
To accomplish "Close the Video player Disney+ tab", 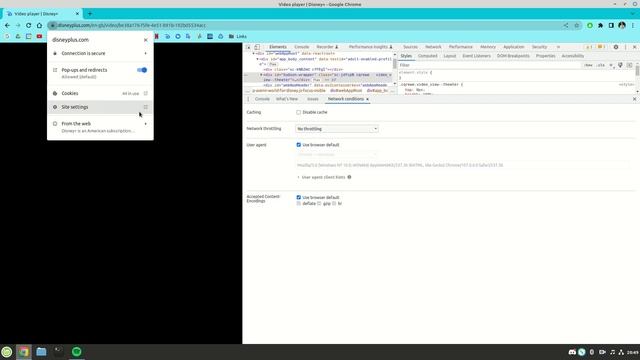I will point(77,13).
